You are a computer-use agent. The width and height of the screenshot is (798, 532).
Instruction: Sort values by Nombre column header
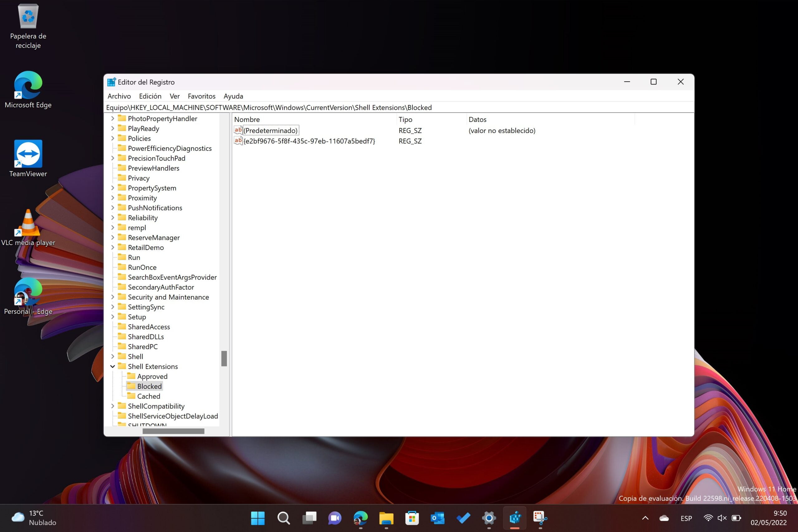coord(315,119)
